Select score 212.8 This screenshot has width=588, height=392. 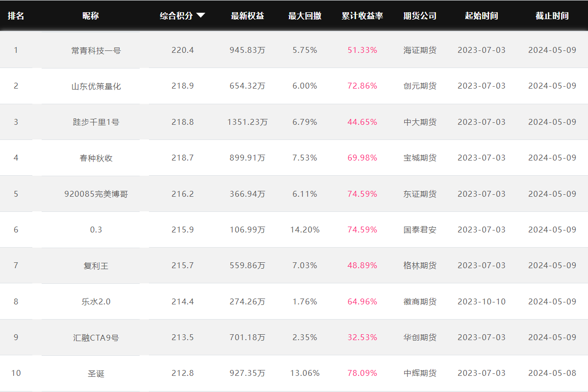(183, 373)
